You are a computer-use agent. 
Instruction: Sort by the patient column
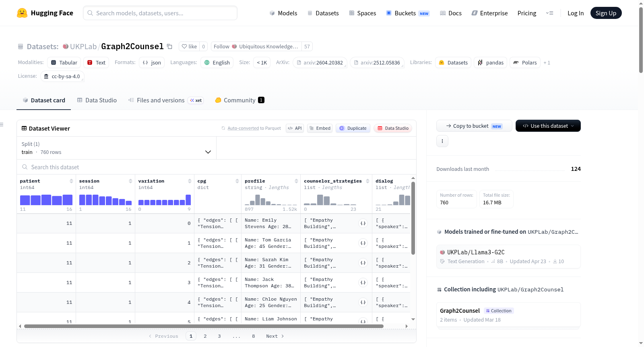[x=71, y=181]
